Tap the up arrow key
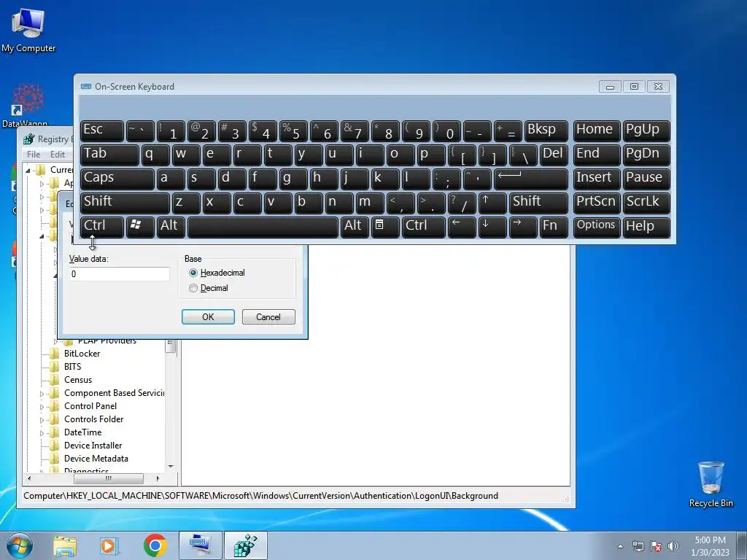 [x=492, y=203]
